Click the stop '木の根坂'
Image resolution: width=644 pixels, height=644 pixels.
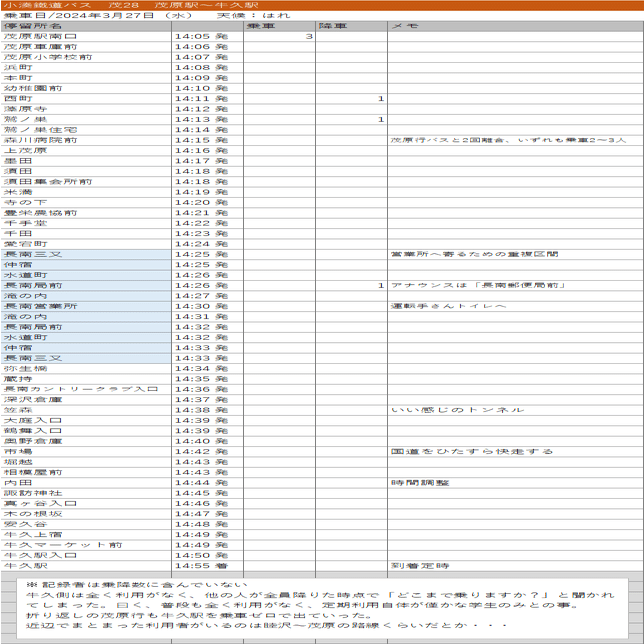coord(33,514)
